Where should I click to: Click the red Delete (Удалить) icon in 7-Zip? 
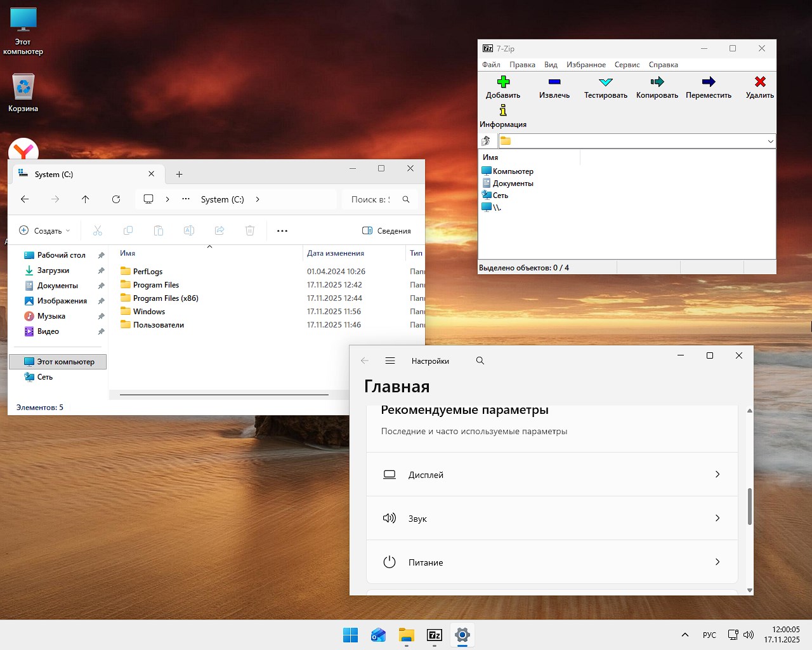[759, 82]
